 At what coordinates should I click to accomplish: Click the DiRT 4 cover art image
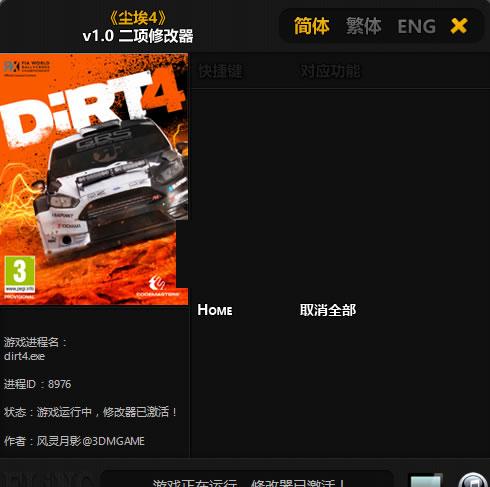pos(94,179)
